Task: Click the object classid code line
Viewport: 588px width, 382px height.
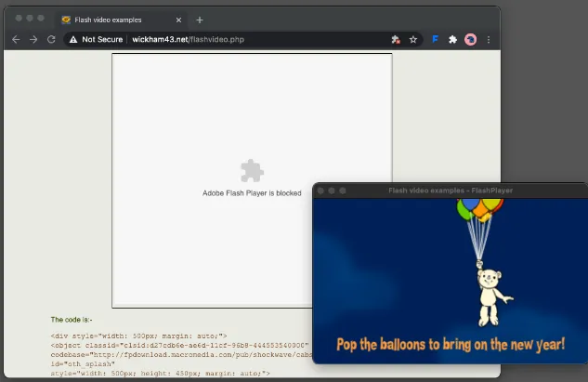Action: pyautogui.click(x=180, y=345)
